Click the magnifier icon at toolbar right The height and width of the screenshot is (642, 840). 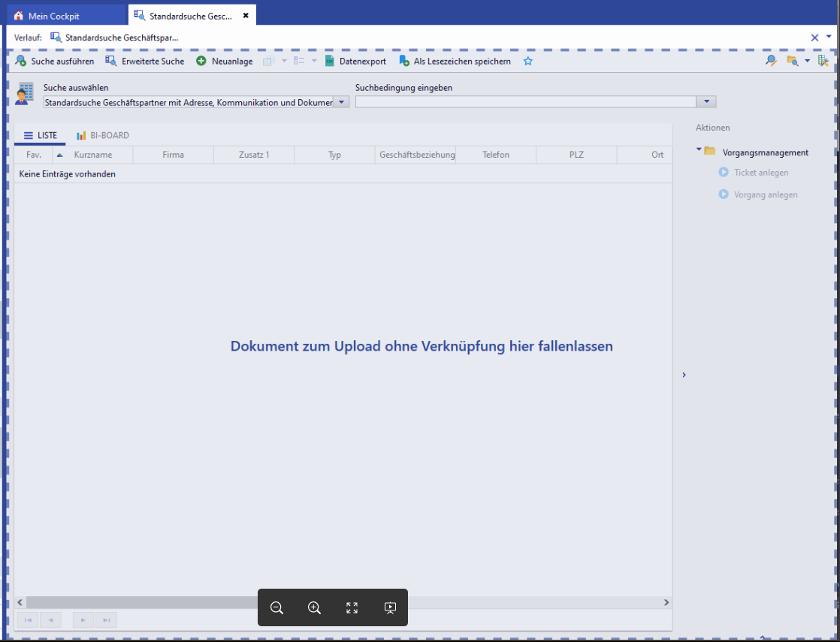click(770, 62)
